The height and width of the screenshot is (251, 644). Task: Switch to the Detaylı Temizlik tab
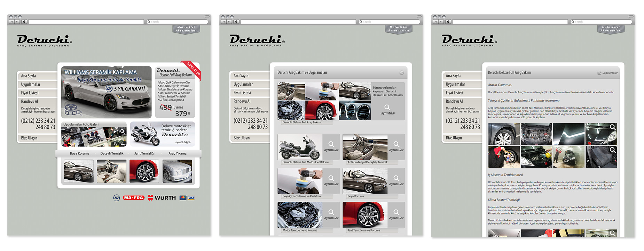tap(112, 153)
